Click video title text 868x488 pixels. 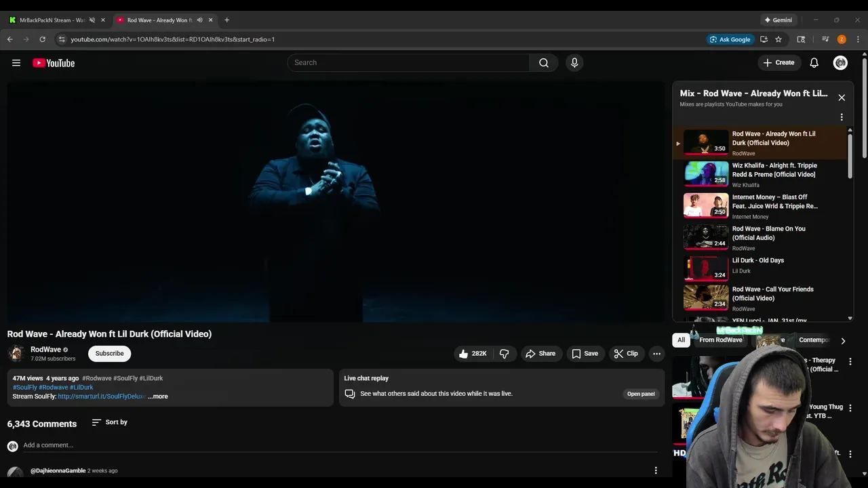pyautogui.click(x=109, y=334)
